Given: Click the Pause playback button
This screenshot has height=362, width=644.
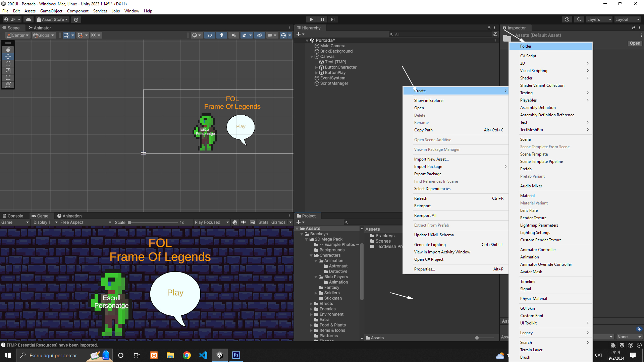Looking at the screenshot, I should click(x=322, y=19).
